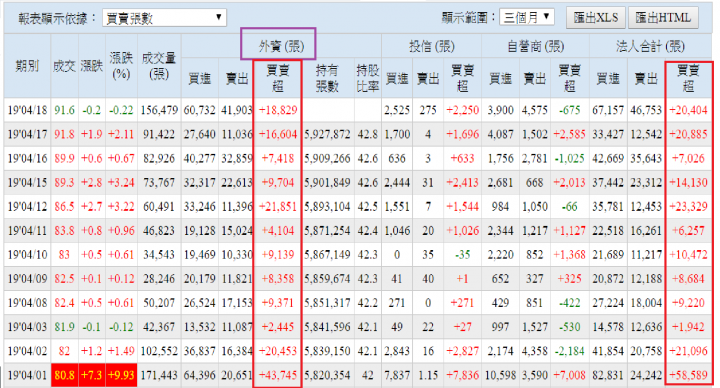Click the red-highlighted 80.8 closing price
The image size is (720, 388).
pos(64,375)
